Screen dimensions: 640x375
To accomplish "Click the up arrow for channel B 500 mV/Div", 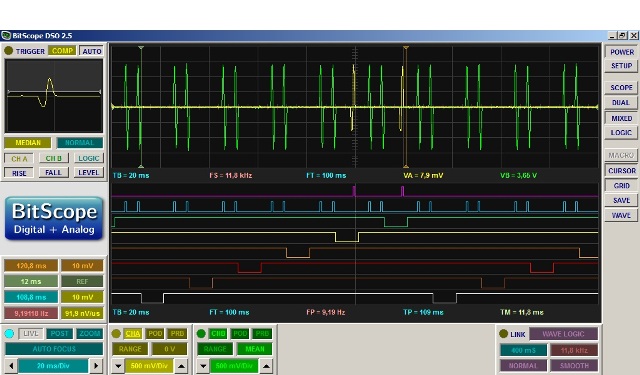I will [x=266, y=366].
